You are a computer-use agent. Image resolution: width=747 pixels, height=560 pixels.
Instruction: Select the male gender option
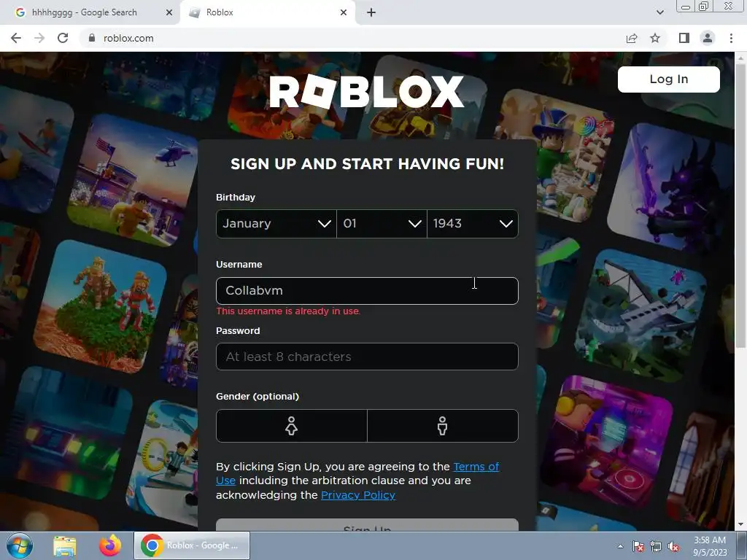[443, 426]
